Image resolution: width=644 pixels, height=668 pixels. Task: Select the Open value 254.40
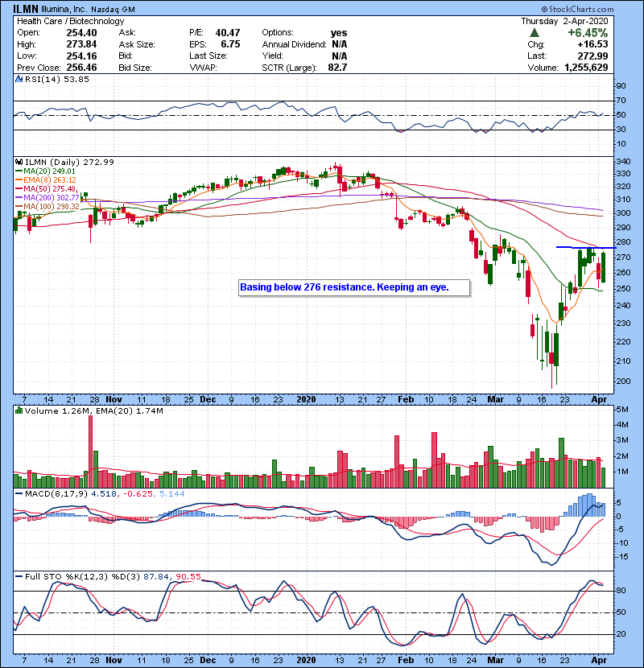click(81, 33)
